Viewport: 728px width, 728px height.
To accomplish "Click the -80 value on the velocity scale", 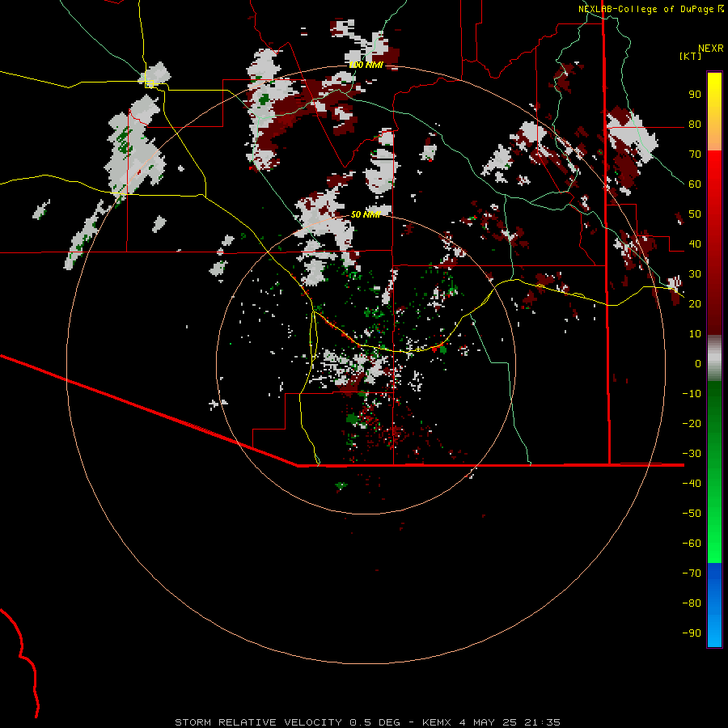I will pyautogui.click(x=692, y=603).
